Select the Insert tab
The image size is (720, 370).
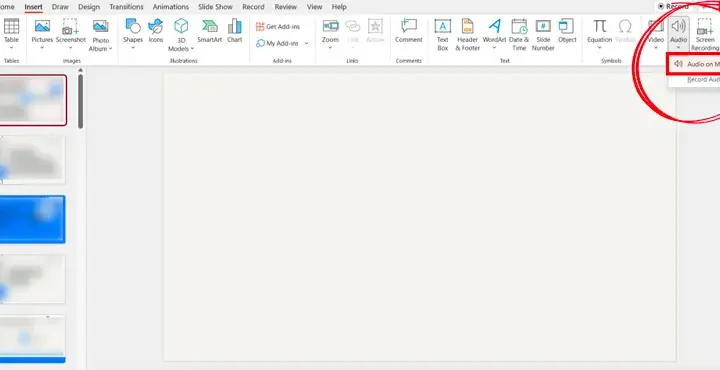point(34,7)
